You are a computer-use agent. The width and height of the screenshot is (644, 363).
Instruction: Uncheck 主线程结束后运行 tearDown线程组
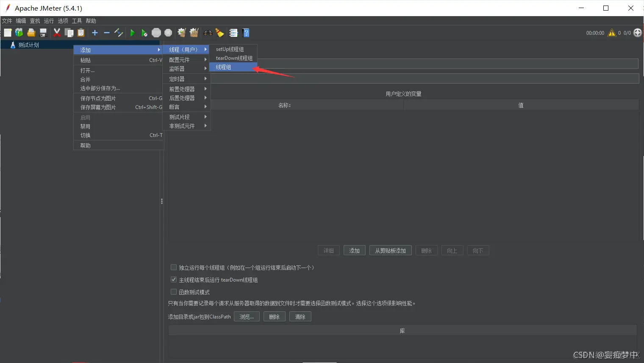tap(173, 279)
